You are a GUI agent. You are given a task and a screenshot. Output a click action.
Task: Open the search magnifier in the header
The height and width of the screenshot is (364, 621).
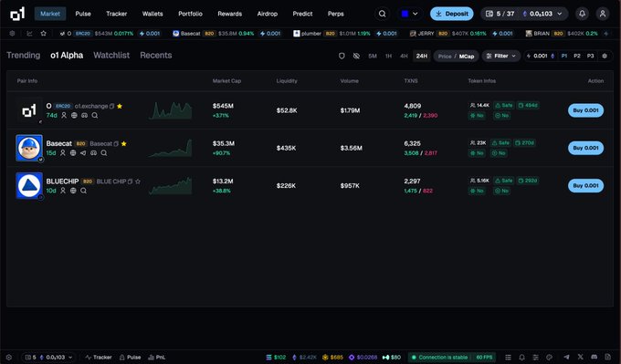click(382, 14)
